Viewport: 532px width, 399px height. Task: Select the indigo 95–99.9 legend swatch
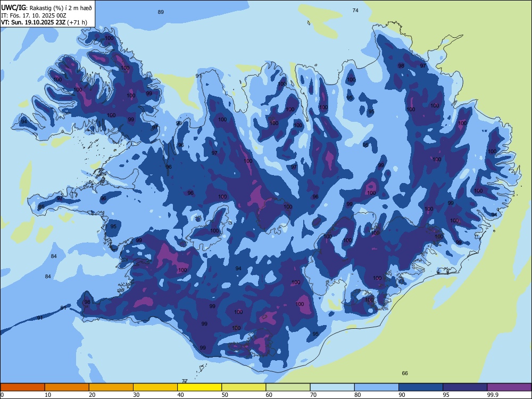pos(465,387)
